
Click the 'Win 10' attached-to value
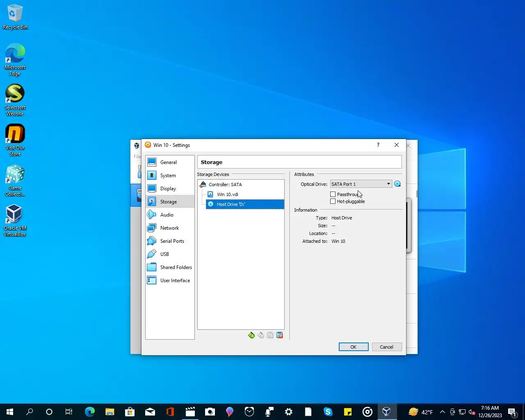click(338, 241)
